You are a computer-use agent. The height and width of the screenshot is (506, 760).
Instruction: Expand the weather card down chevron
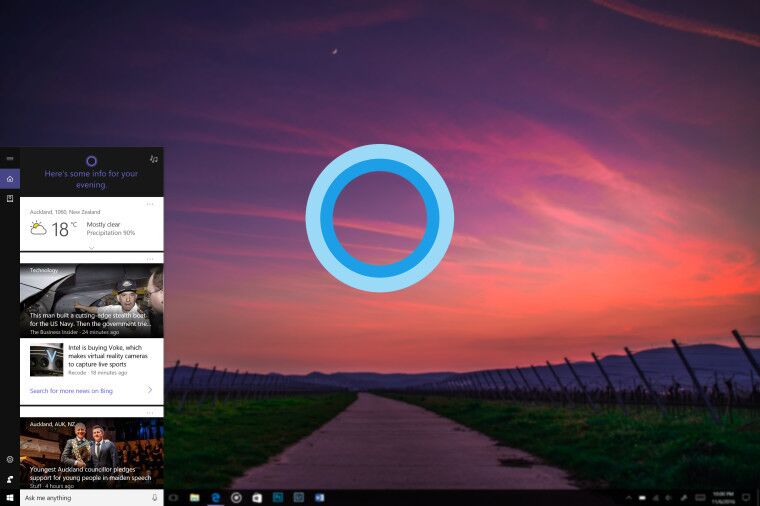(x=91, y=245)
